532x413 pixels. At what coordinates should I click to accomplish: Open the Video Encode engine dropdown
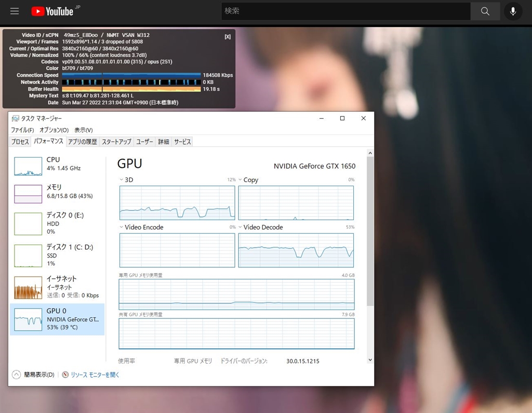tap(122, 227)
